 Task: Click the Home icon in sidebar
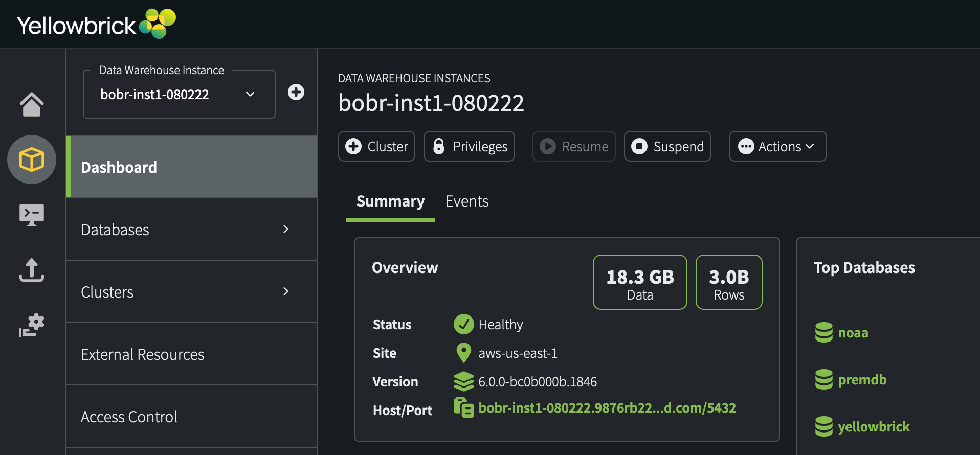[32, 105]
